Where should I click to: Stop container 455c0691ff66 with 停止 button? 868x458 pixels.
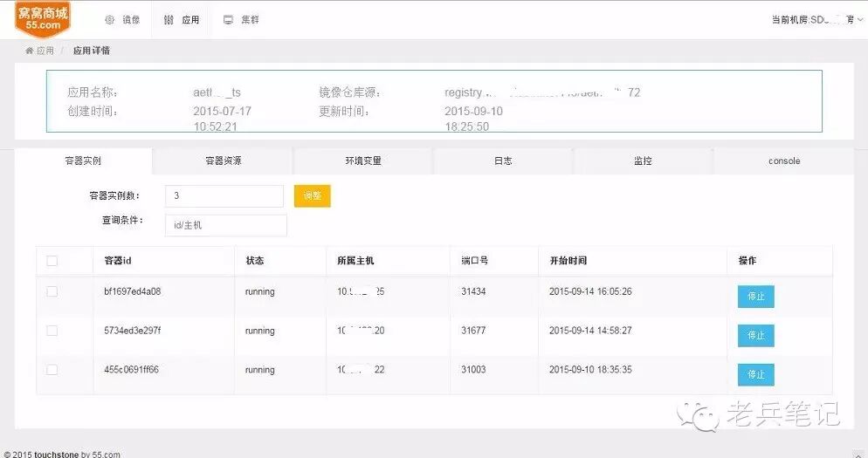pyautogui.click(x=755, y=374)
